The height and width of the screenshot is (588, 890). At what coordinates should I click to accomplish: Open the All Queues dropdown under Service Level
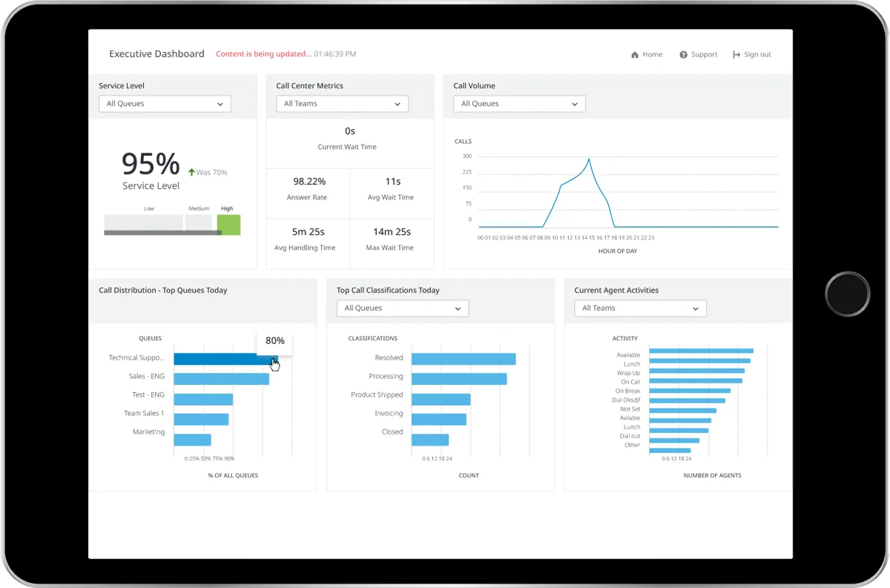click(x=164, y=104)
